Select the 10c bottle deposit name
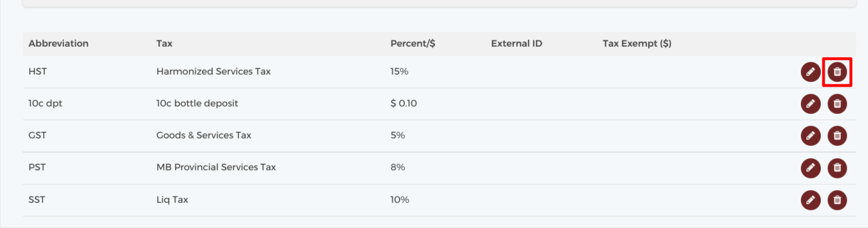This screenshot has height=228, width=868. 197,103
